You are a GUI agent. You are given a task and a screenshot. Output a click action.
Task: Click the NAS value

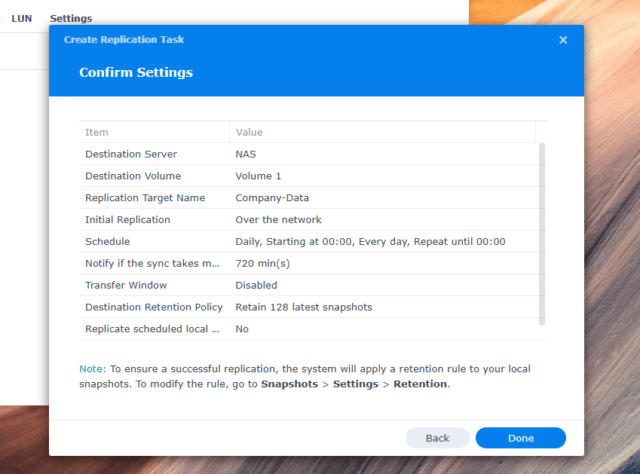pos(246,154)
